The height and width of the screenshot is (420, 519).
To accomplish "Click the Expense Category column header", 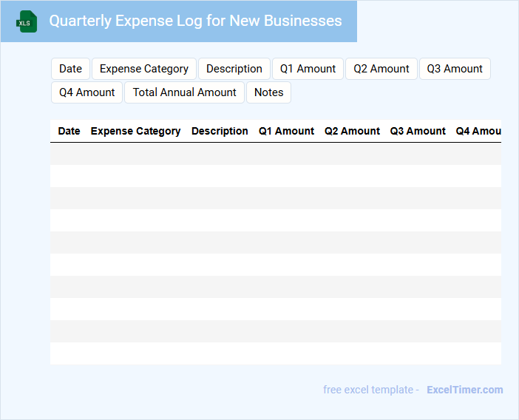I will [135, 131].
